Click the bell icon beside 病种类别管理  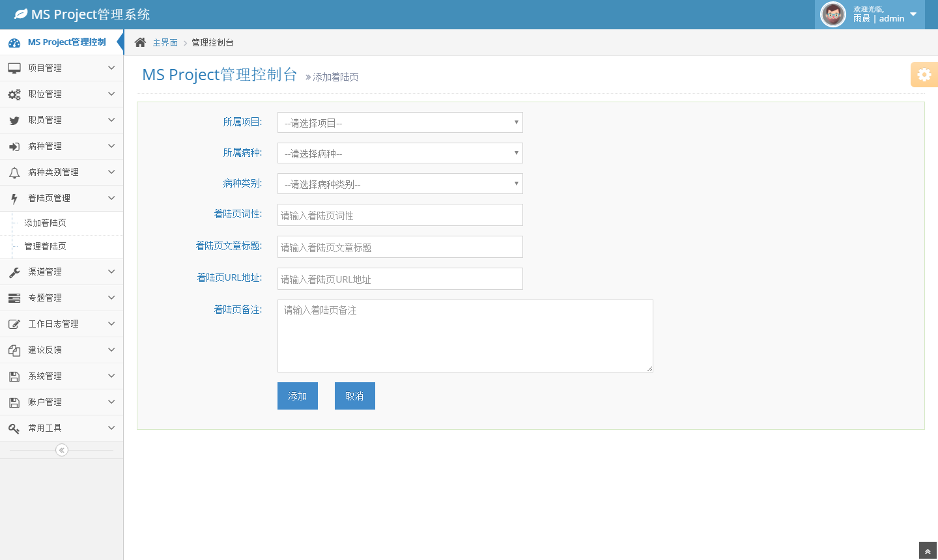click(x=14, y=173)
